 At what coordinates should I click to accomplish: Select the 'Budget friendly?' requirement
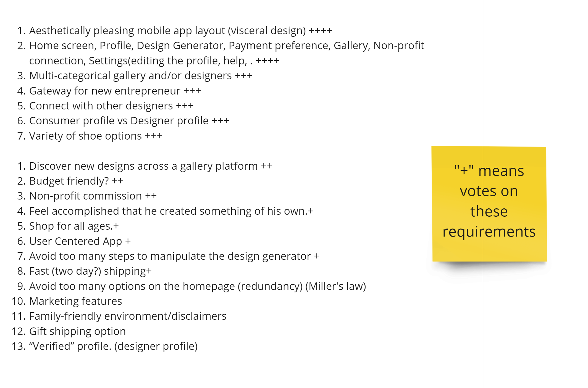(x=76, y=181)
